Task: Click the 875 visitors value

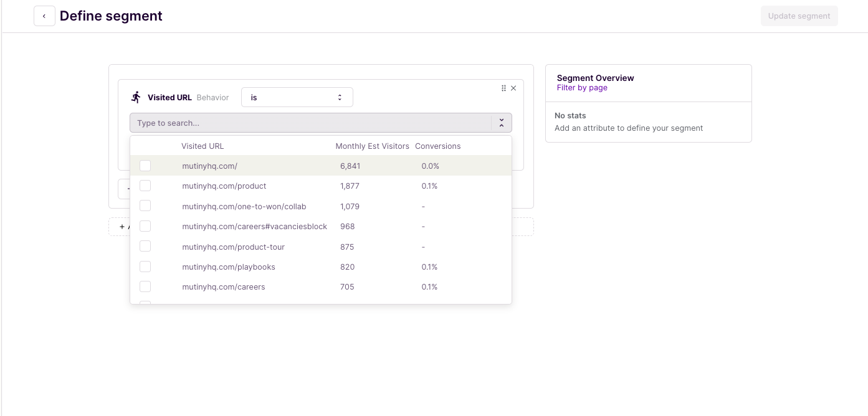Action: 347,247
